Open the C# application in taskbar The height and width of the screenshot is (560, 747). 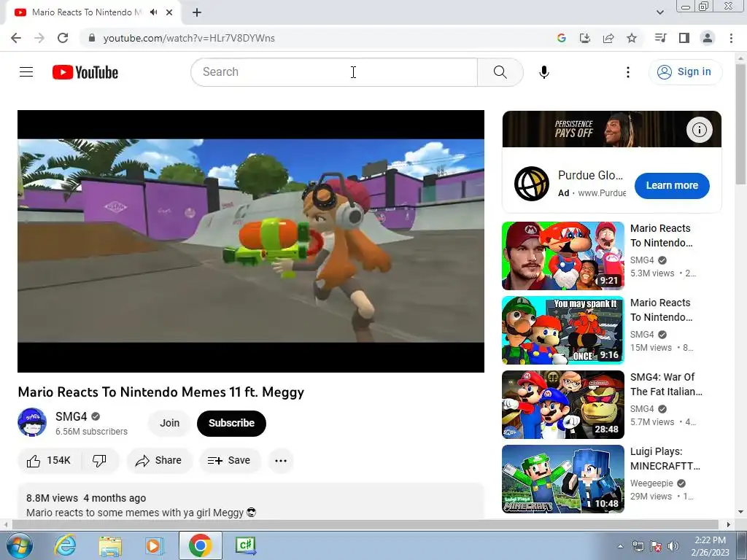point(246,545)
